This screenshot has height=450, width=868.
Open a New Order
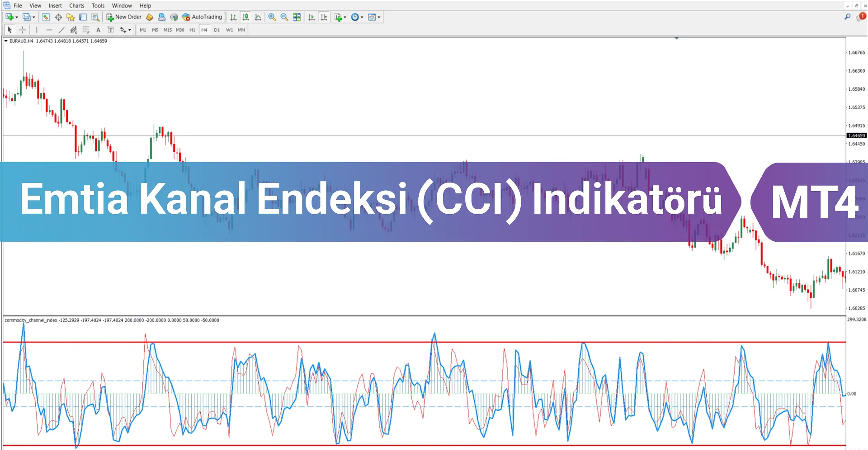(124, 17)
